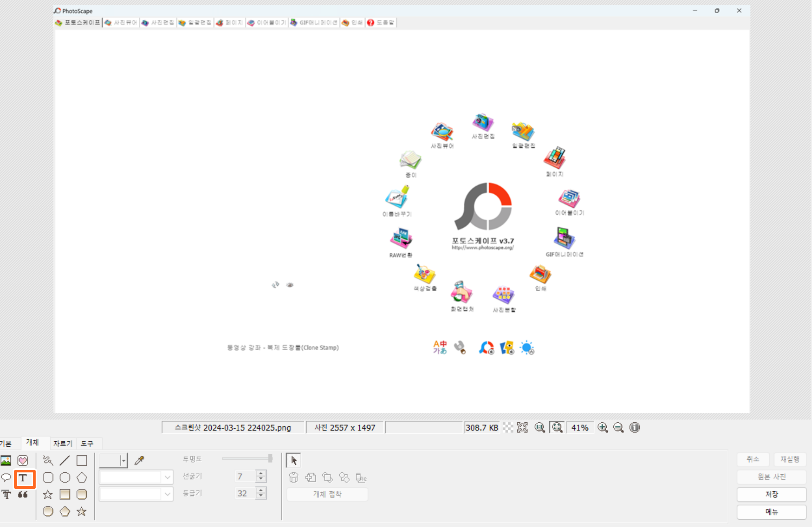Switch to the 자르기 tab

(62, 443)
